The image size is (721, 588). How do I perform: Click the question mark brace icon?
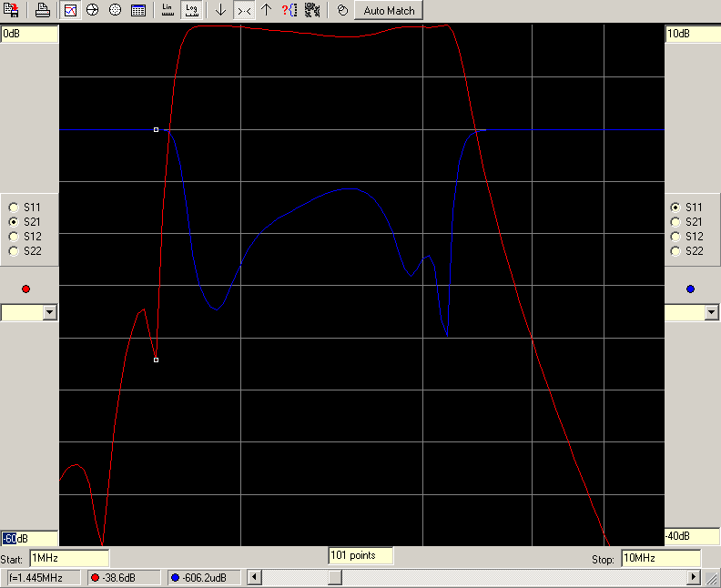pyautogui.click(x=289, y=10)
